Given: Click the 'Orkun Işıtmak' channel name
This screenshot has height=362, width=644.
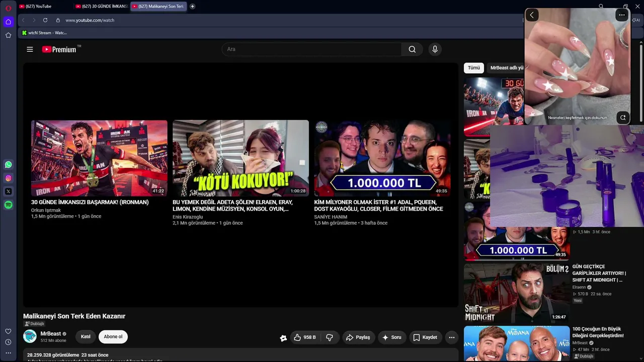Looking at the screenshot, I should point(46,210).
